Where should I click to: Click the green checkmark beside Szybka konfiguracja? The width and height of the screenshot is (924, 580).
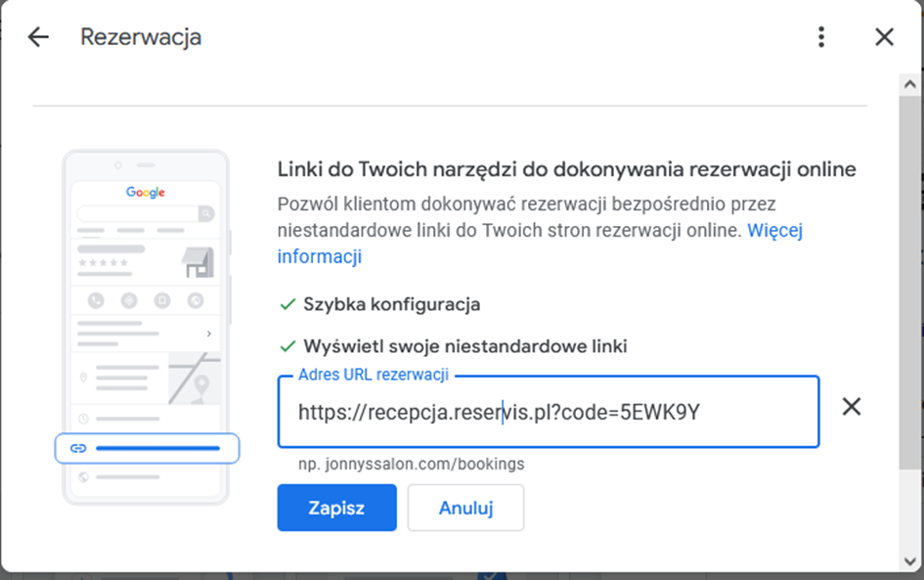pyautogui.click(x=287, y=304)
